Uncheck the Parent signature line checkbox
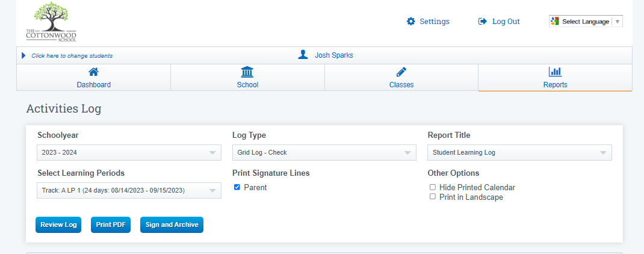 [x=237, y=187]
